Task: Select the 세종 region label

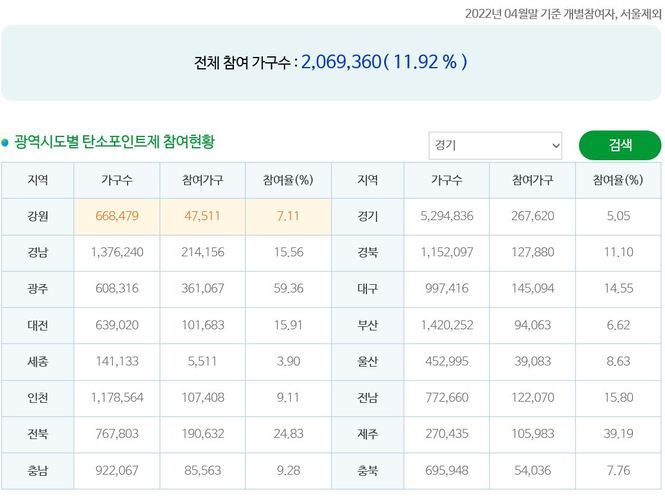Action: [x=37, y=362]
